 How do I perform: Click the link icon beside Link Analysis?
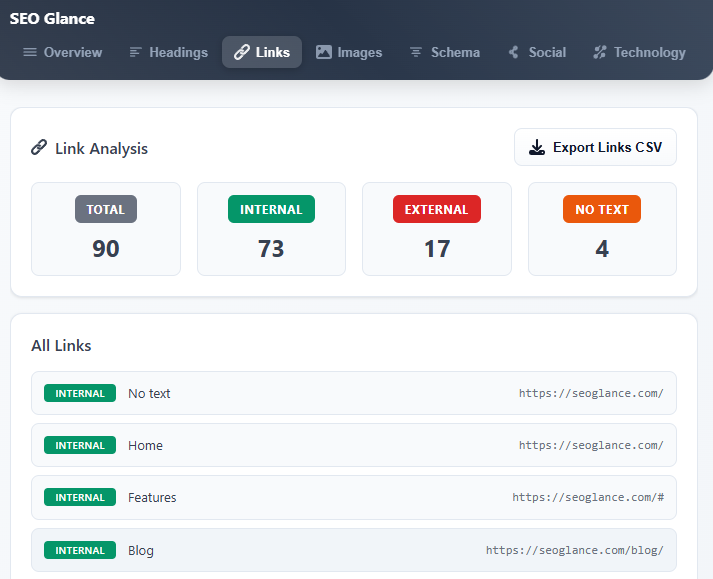(x=39, y=147)
